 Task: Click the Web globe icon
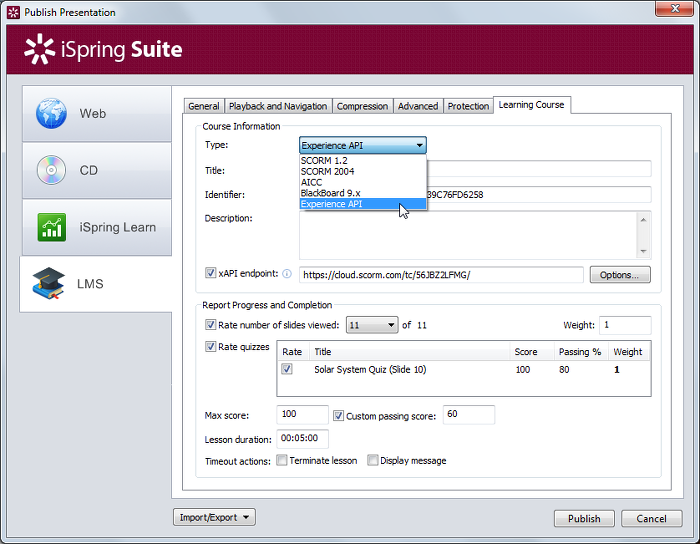51,113
